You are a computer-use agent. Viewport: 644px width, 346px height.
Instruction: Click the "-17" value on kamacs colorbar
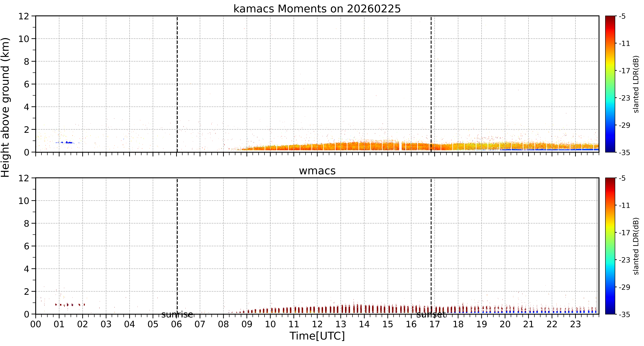pyautogui.click(x=624, y=71)
